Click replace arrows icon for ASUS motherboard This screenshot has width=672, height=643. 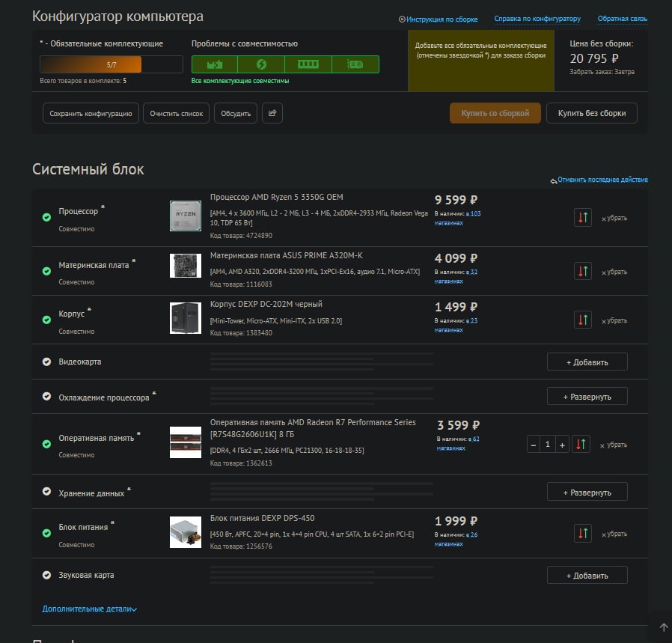[x=583, y=271]
